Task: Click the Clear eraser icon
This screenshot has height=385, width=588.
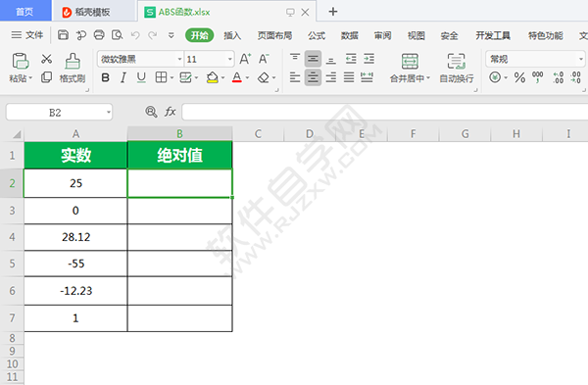Action: coord(264,77)
